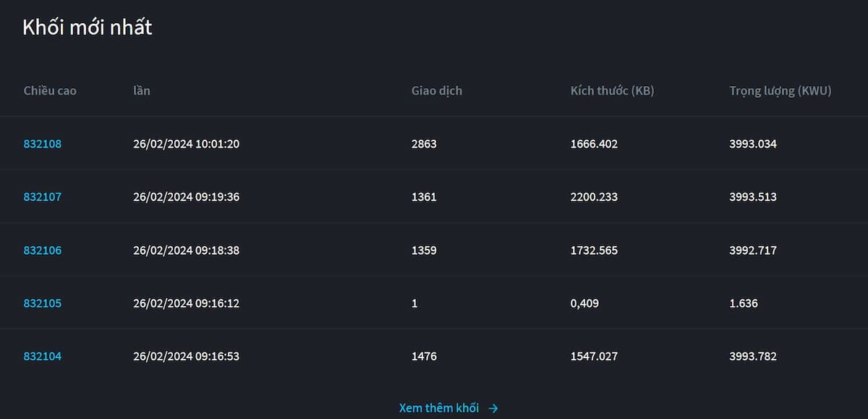The width and height of the screenshot is (868, 419).
Task: Click the 'Khối mới nhất' heading
Action: coord(88,27)
